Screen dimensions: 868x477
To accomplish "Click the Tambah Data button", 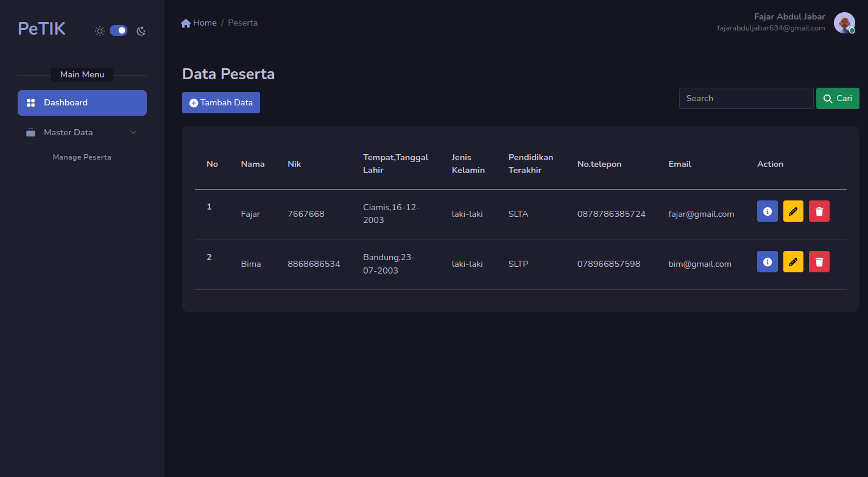I will pos(221,103).
